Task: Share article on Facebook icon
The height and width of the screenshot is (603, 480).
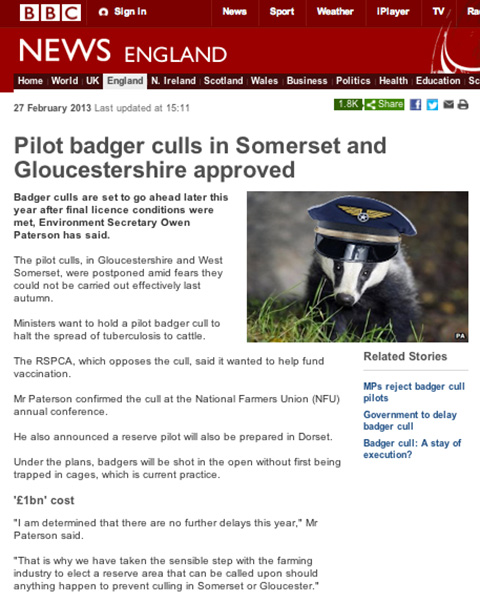Action: pos(415,104)
